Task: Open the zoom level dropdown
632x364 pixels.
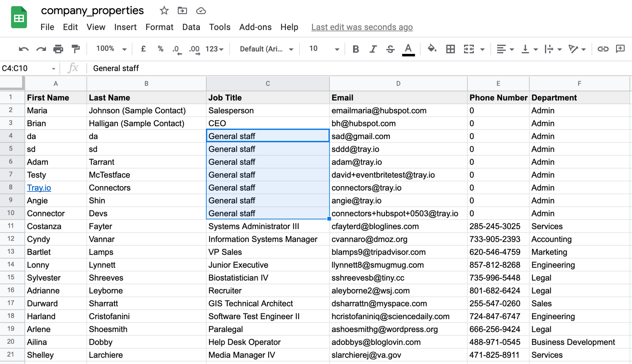Action: 110,49
